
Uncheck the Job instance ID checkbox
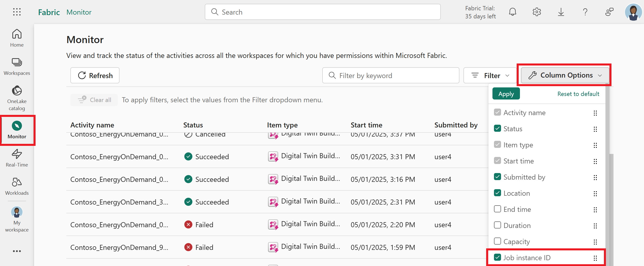(497, 257)
